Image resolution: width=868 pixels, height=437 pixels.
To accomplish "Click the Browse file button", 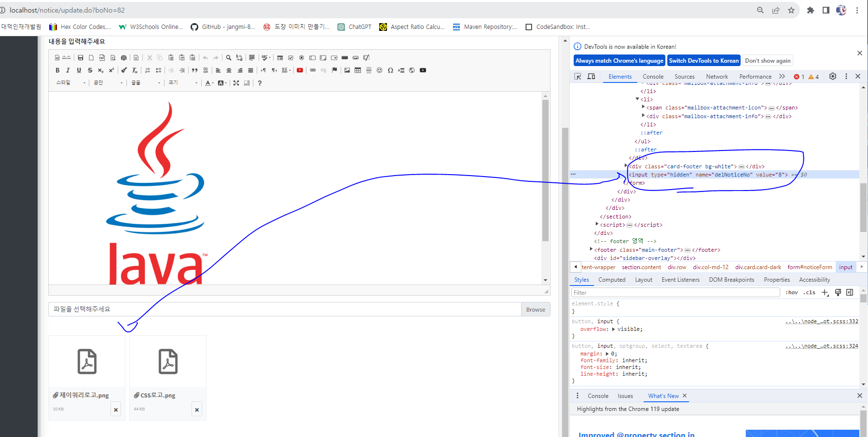I will tap(536, 310).
